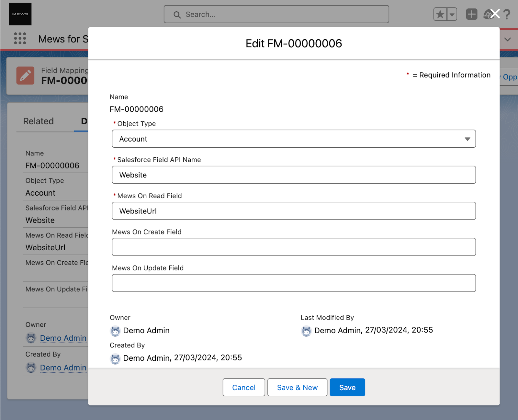Open Owner Demo Admin link in details
The image size is (518, 420).
click(x=63, y=338)
